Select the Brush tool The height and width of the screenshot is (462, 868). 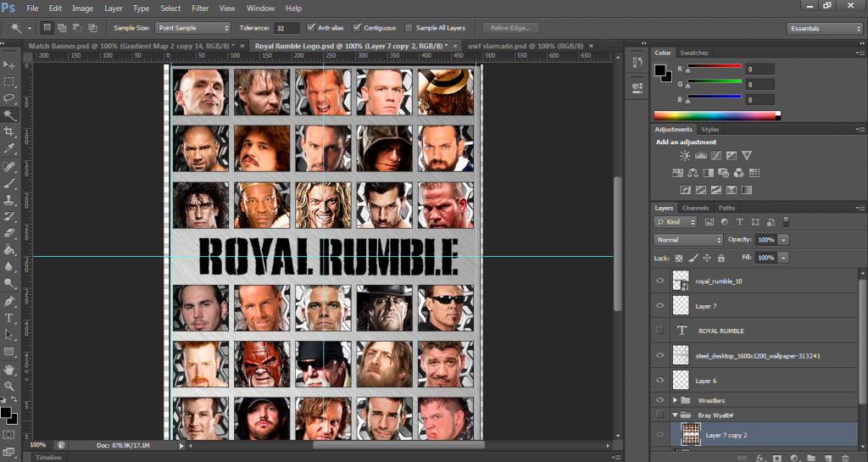pos(8,183)
